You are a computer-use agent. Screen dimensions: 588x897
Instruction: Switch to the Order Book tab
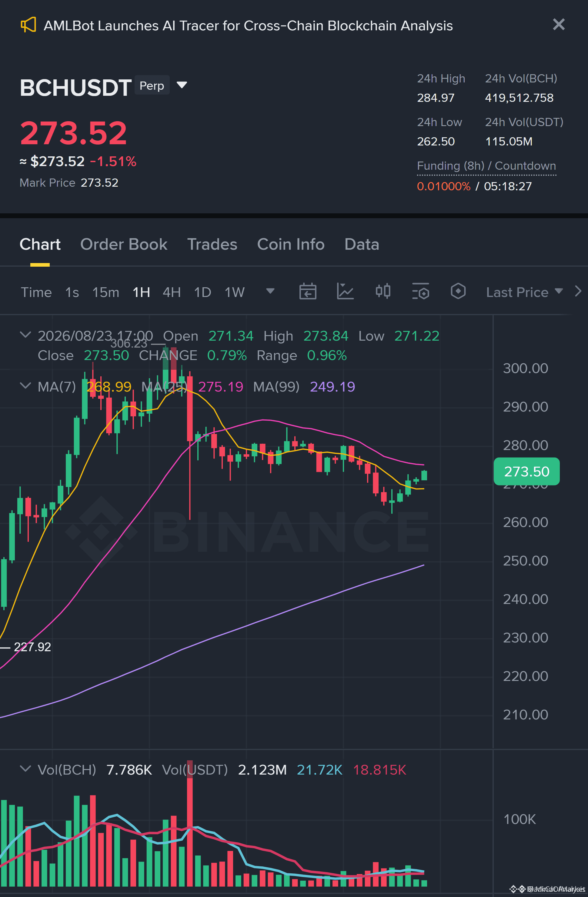124,244
